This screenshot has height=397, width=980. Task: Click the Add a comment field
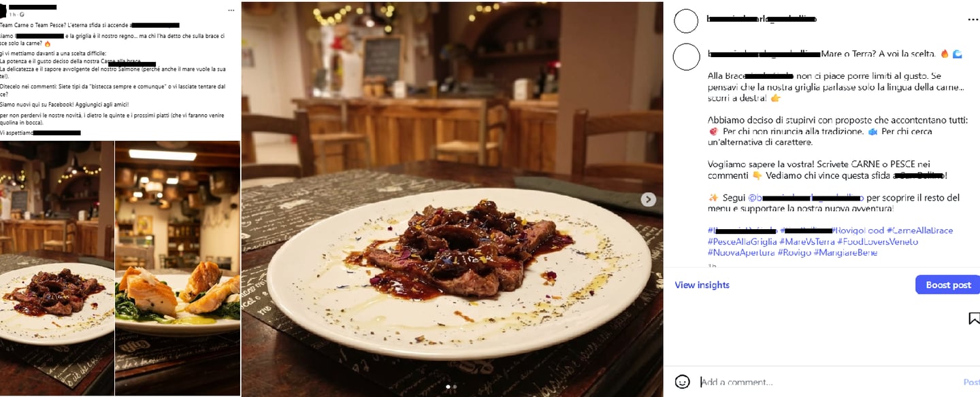click(827, 382)
